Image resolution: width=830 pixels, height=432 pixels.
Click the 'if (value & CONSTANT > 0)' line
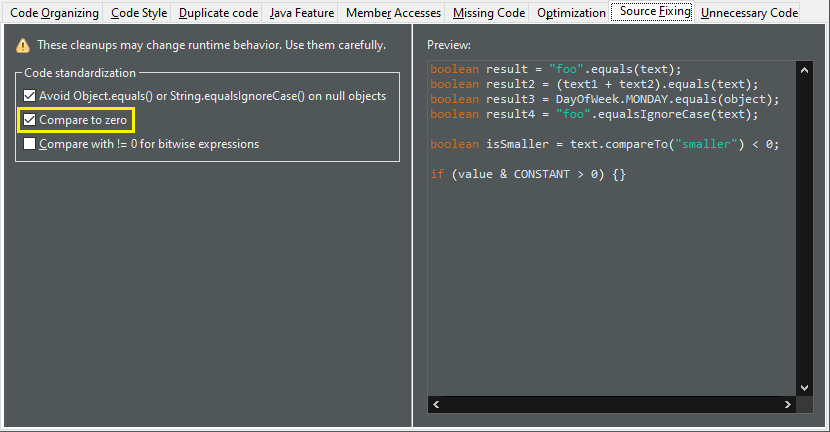(x=528, y=174)
